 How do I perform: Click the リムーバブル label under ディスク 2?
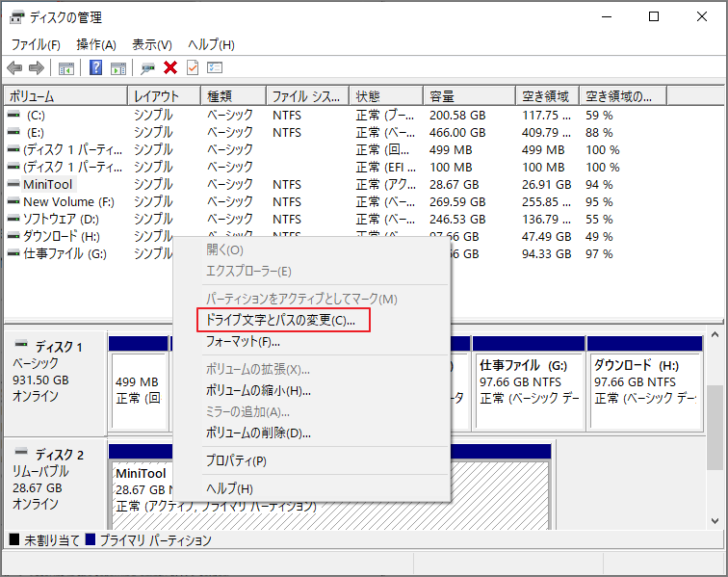40,471
